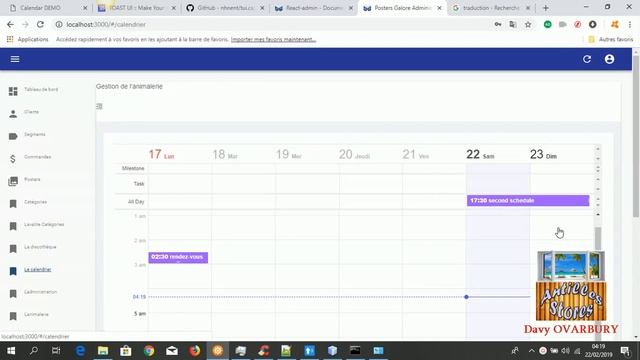Bookmark page with the star icon
Screen dimensions: 640x360
528,24
